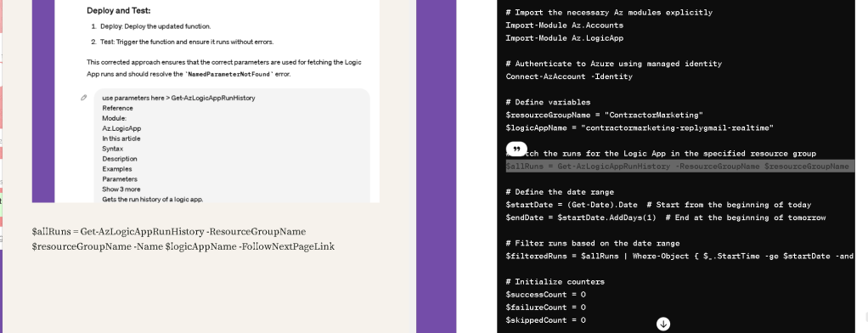The width and height of the screenshot is (868, 333).
Task: Click the "$endDate = $startDate.AddDays(1)" code line
Action: coord(665,217)
